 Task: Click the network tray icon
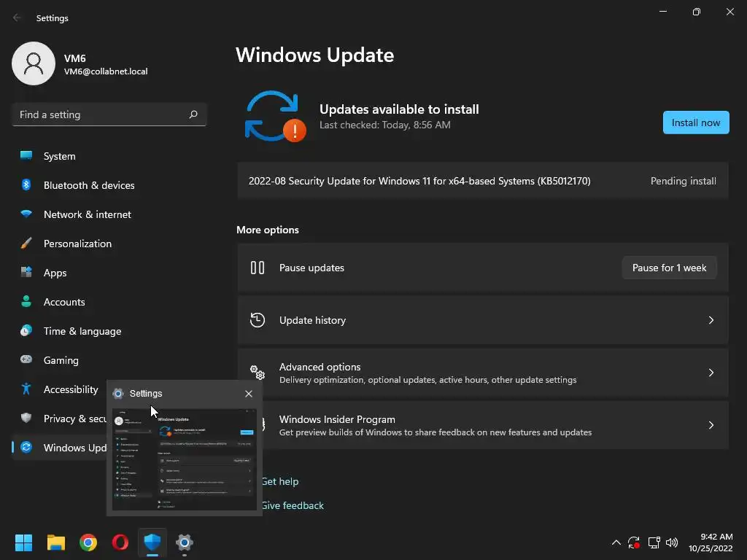point(654,542)
